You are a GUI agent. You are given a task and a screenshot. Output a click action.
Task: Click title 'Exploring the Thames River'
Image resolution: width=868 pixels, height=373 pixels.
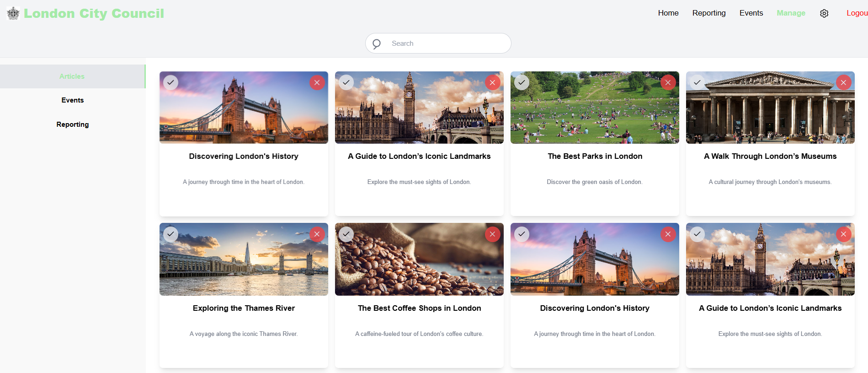point(244,308)
